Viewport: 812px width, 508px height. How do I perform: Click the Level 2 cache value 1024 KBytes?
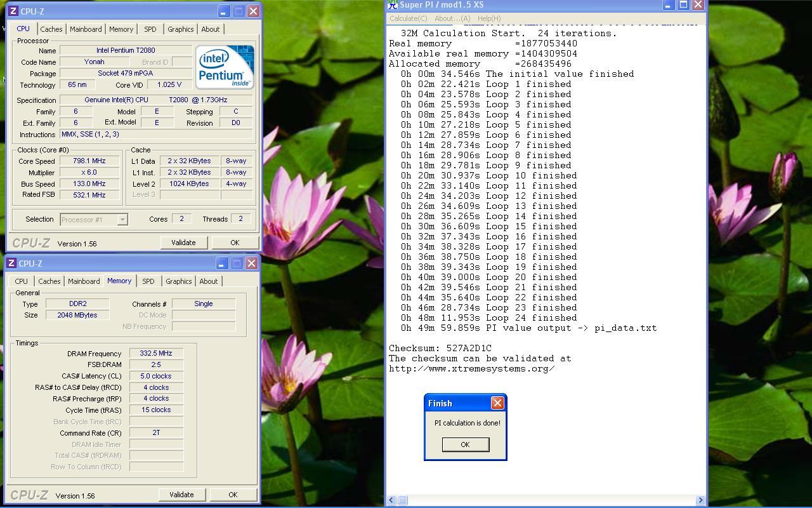point(189,184)
